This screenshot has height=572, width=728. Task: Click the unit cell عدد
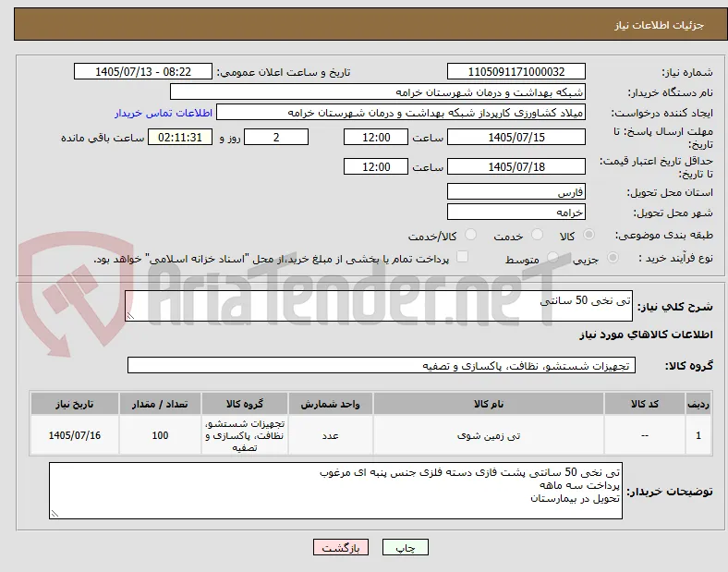pyautogui.click(x=330, y=435)
